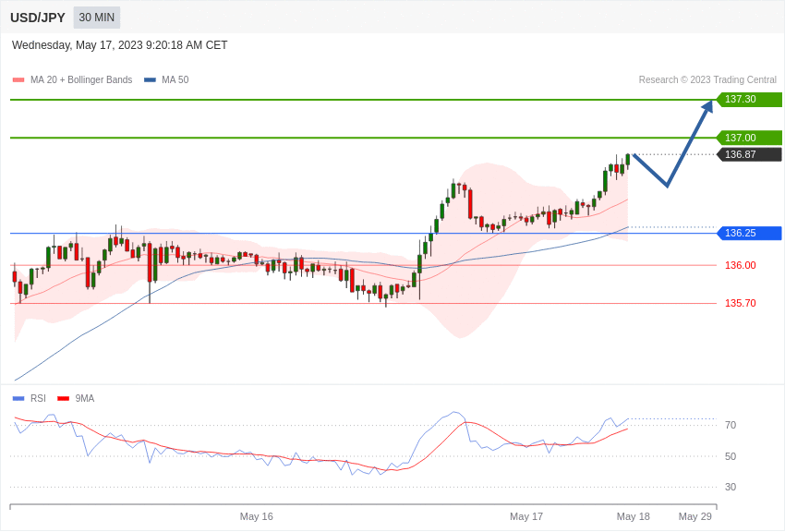Click the RSI blue legend swatch
This screenshot has height=532, width=785.
(x=18, y=398)
